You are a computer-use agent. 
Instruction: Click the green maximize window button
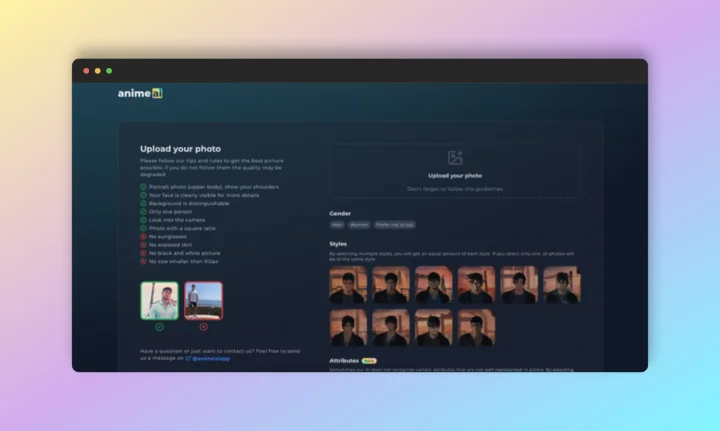[109, 71]
